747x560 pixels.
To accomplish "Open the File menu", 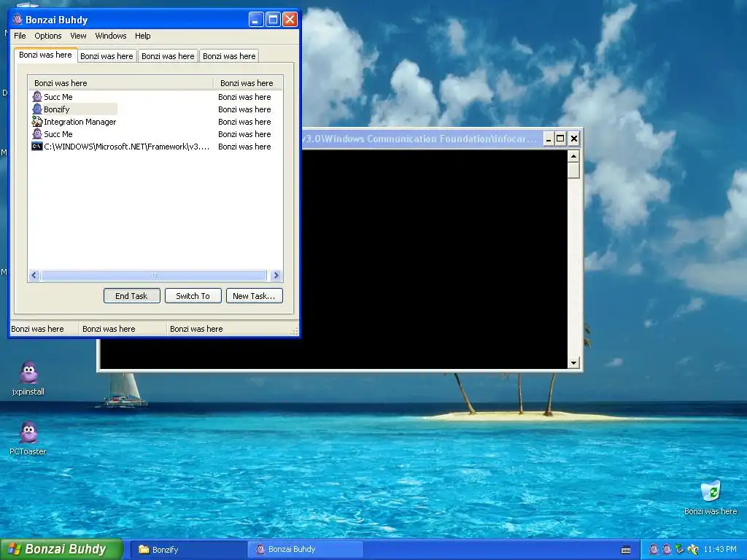I will 20,36.
